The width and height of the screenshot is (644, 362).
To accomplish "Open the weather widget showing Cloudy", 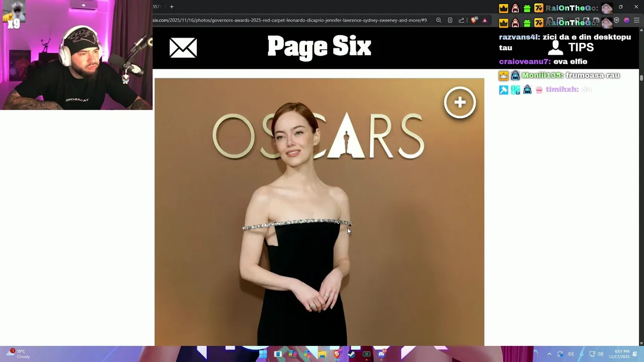I will click(18, 354).
